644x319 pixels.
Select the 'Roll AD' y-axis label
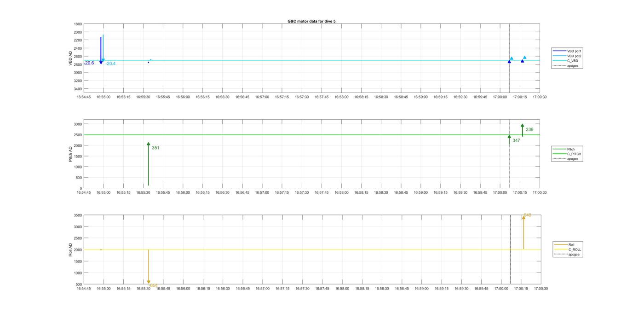click(71, 250)
